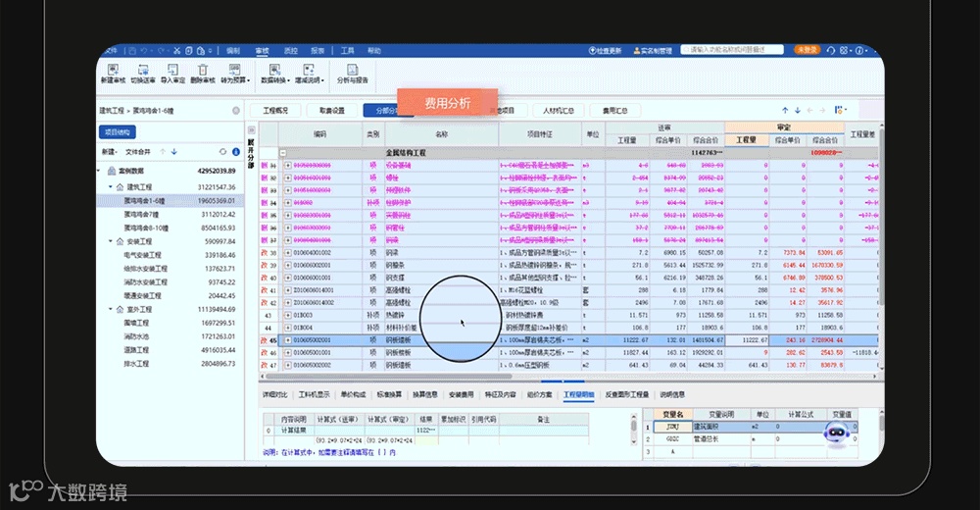Click the function search input field
The width and height of the screenshot is (980, 510).
[732, 49]
